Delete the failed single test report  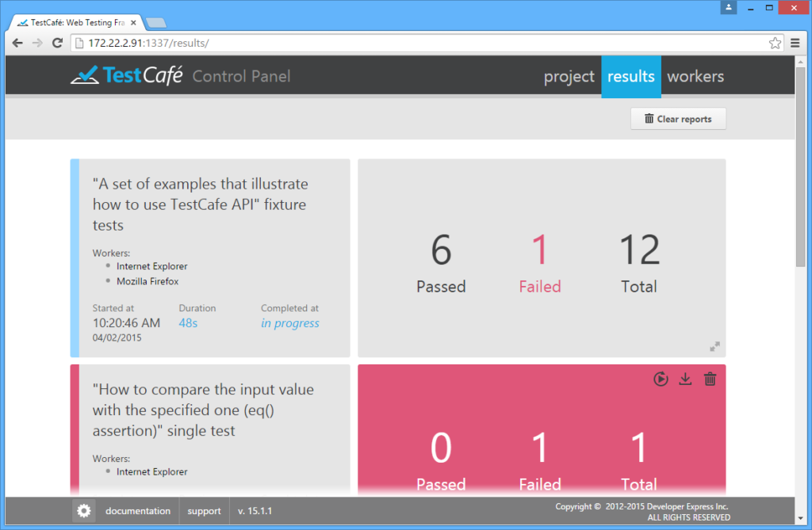pyautogui.click(x=710, y=379)
